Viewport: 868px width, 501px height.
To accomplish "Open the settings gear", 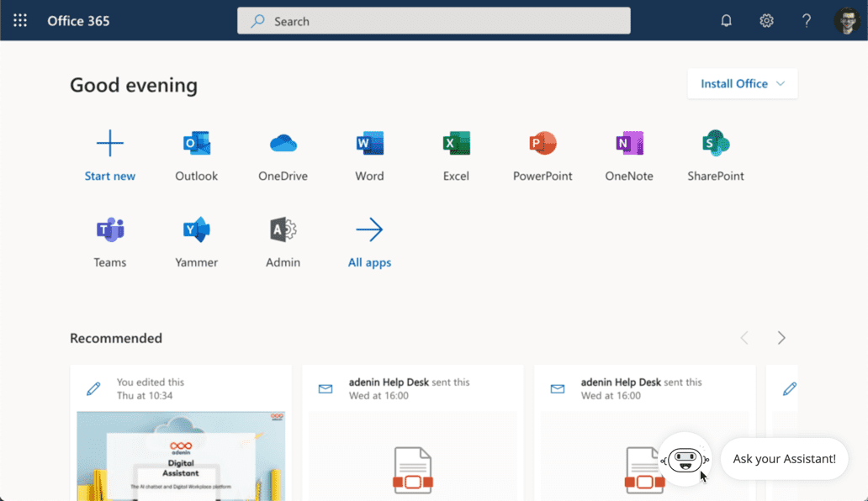I will click(x=766, y=20).
